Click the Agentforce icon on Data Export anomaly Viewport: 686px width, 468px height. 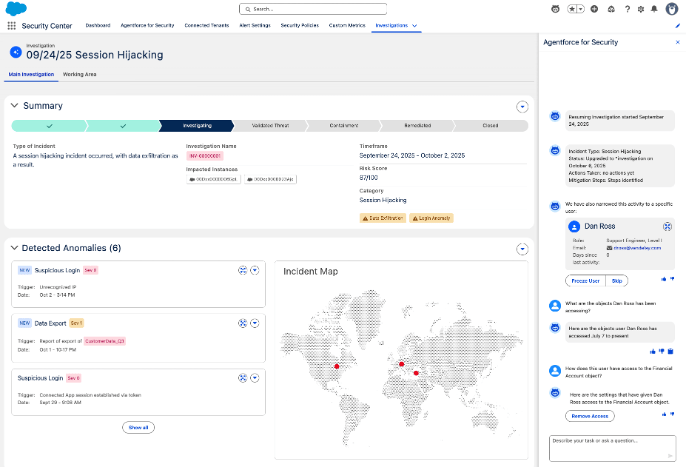pyautogui.click(x=242, y=322)
